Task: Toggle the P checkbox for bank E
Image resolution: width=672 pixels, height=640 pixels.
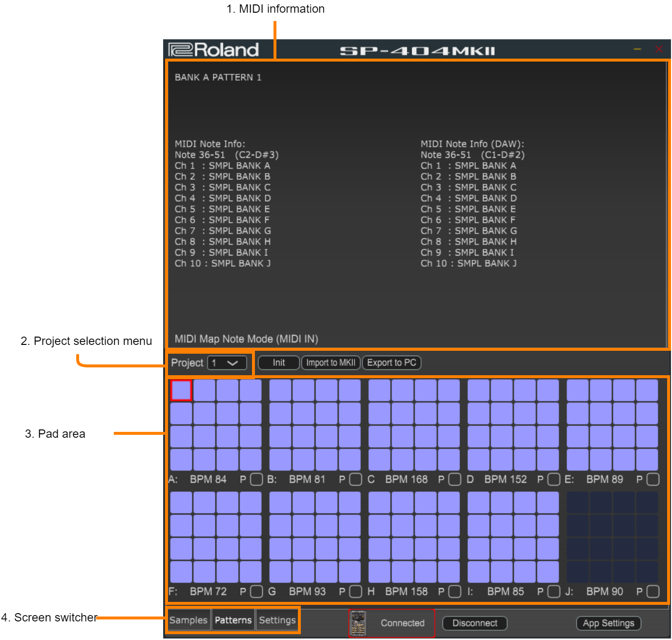Action: point(653,479)
